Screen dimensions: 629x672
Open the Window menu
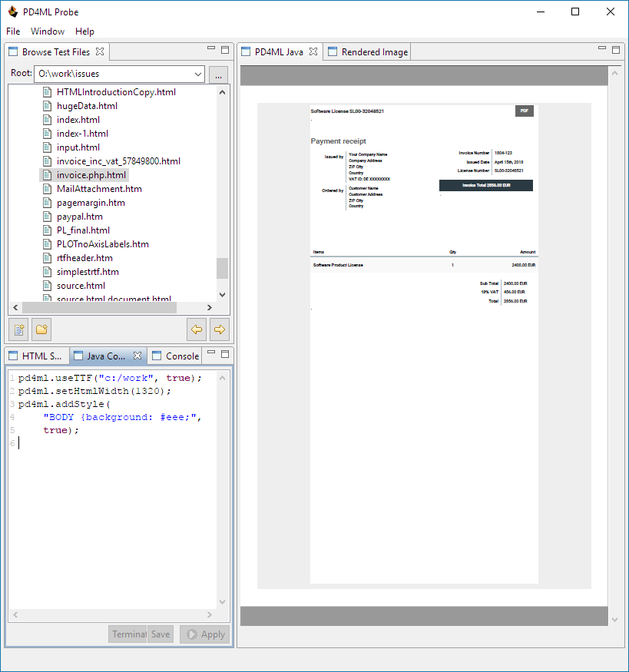[x=48, y=31]
